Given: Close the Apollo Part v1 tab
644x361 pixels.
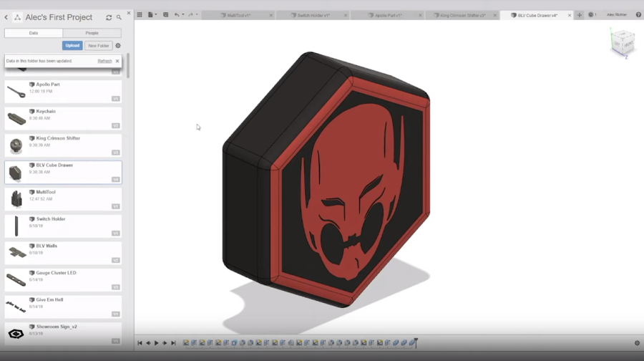Looking at the screenshot, I should point(420,15).
